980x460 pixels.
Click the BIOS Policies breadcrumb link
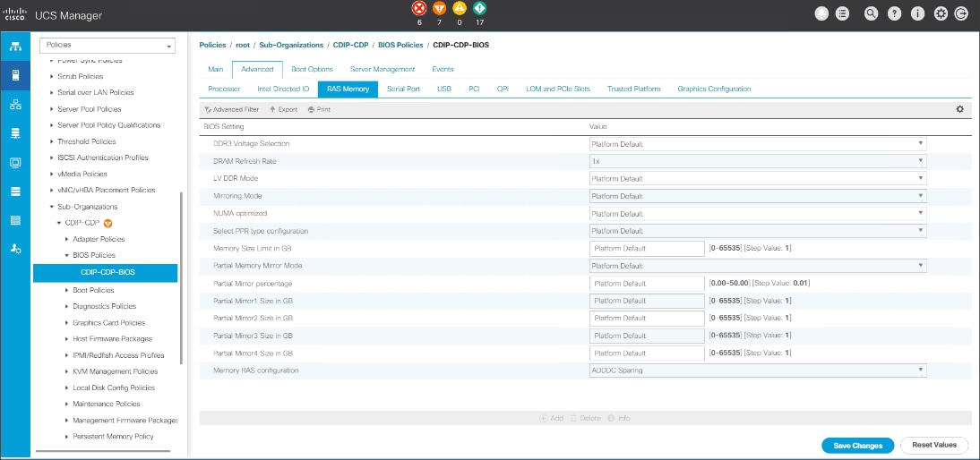coord(400,45)
